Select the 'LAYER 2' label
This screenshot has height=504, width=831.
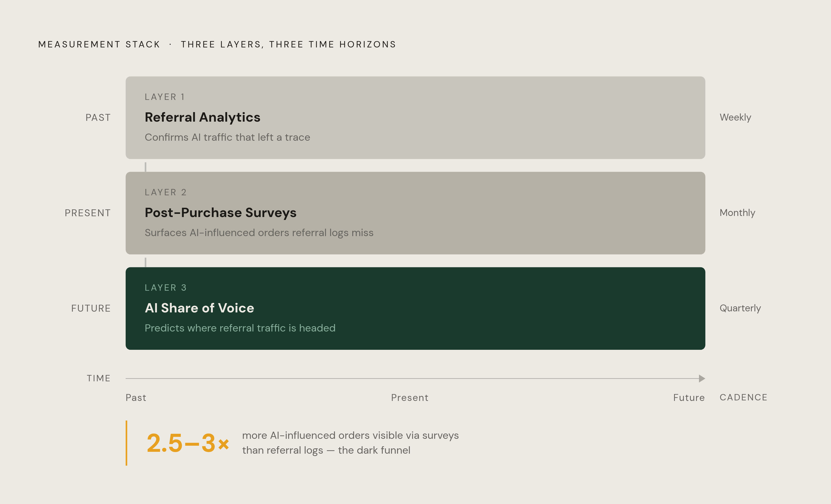pyautogui.click(x=166, y=192)
